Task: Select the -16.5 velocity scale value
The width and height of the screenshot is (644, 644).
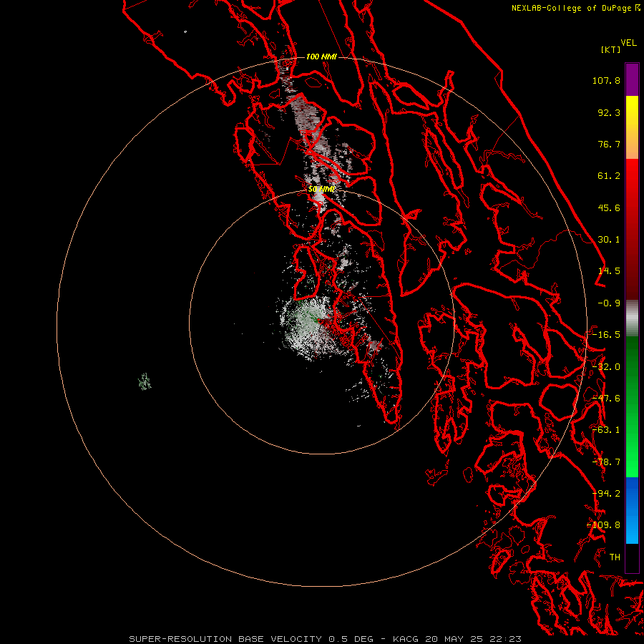Action: 606,335
